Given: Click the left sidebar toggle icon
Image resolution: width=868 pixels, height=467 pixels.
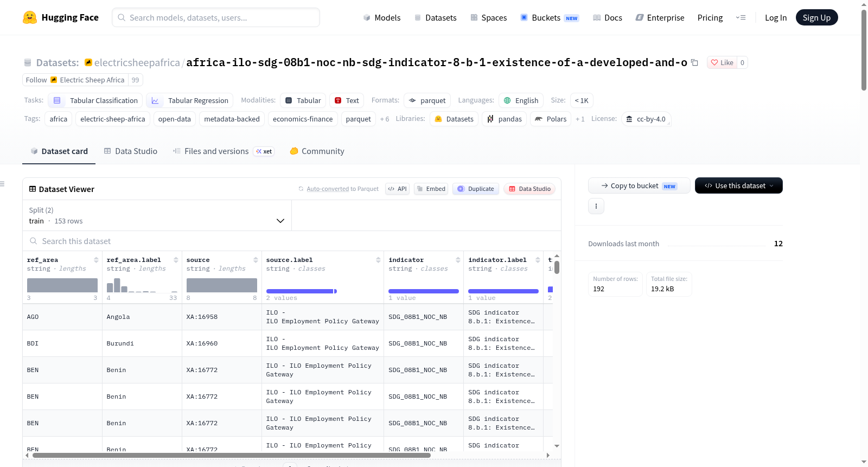Looking at the screenshot, I should (2, 184).
